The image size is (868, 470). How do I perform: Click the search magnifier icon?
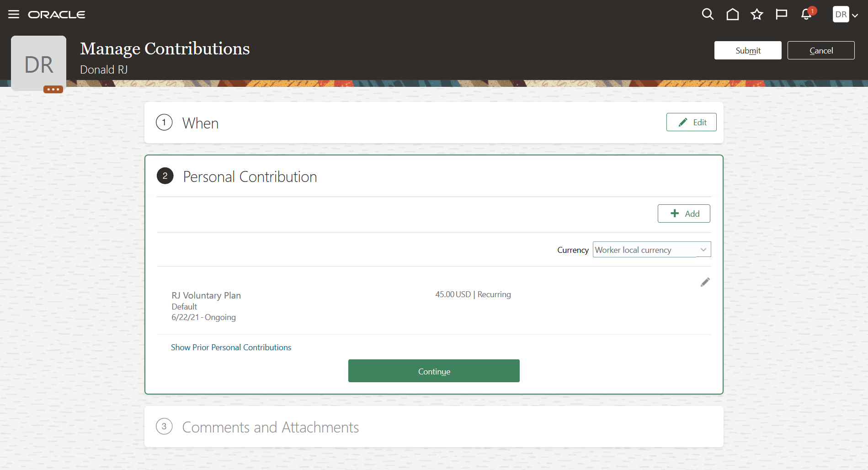[708, 15]
